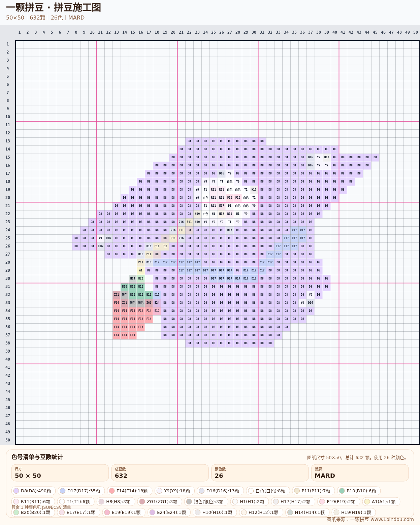Select the ZG1 legend chip (3颗)
The image size is (420, 525).
click(160, 502)
